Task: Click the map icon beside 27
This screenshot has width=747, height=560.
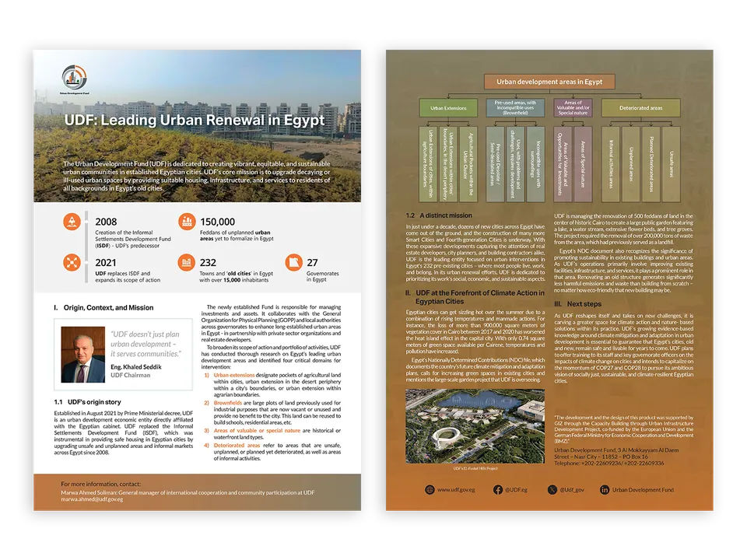Action: click(294, 262)
